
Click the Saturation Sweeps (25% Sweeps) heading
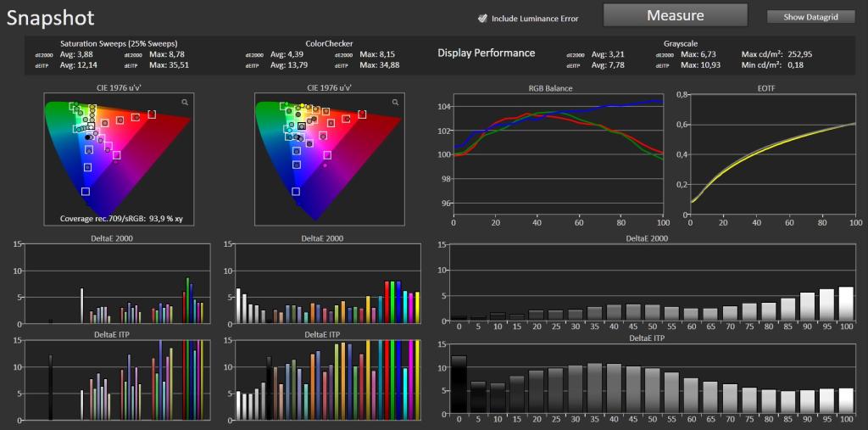click(119, 43)
